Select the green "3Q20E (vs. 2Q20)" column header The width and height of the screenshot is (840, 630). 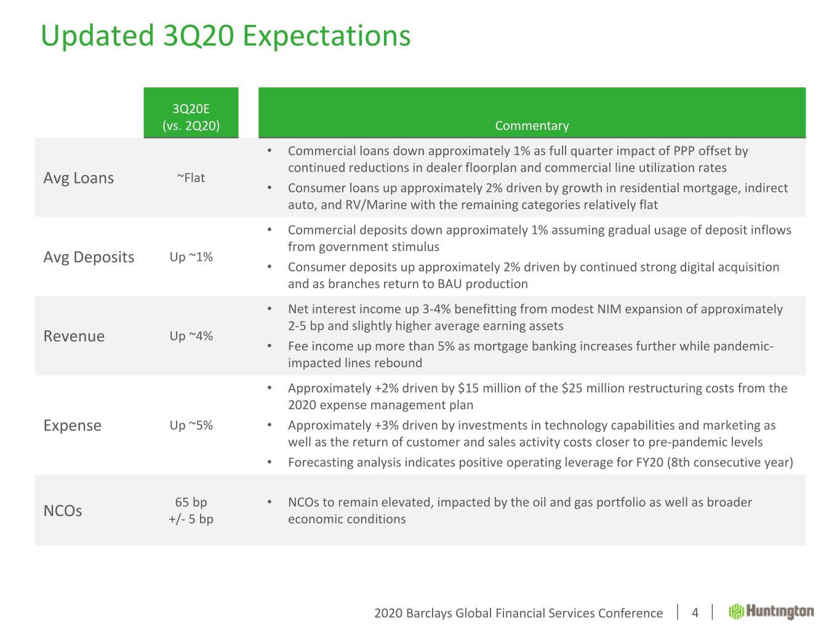pyautogui.click(x=191, y=117)
